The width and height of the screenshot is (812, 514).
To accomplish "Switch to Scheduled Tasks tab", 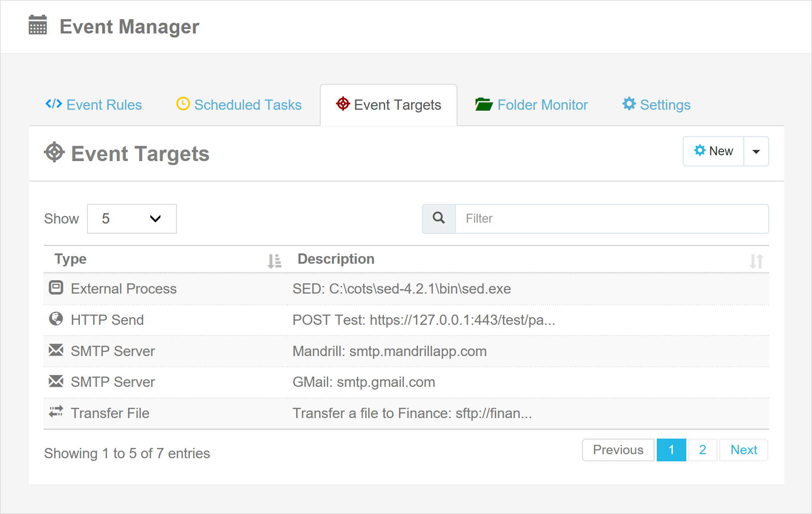I will point(239,105).
